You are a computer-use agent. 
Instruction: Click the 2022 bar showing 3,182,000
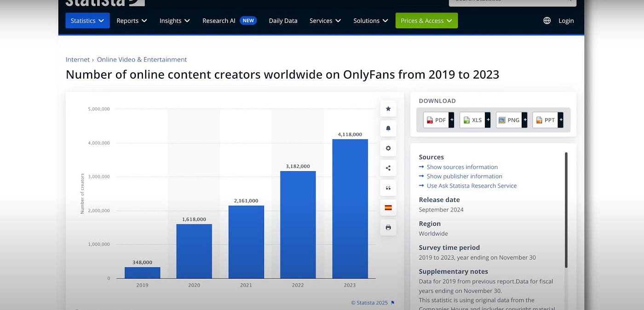(298, 225)
